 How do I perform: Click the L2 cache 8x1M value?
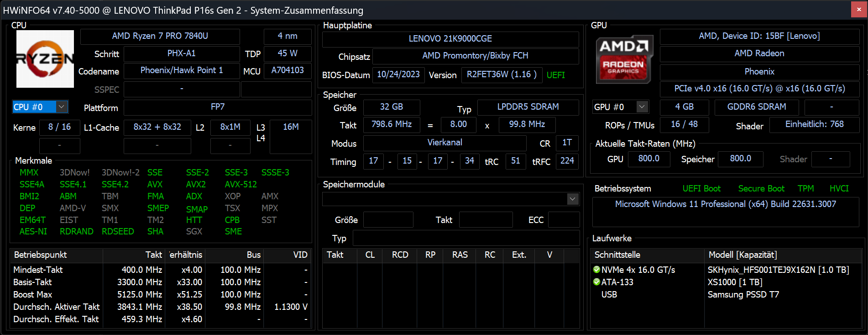(x=230, y=127)
